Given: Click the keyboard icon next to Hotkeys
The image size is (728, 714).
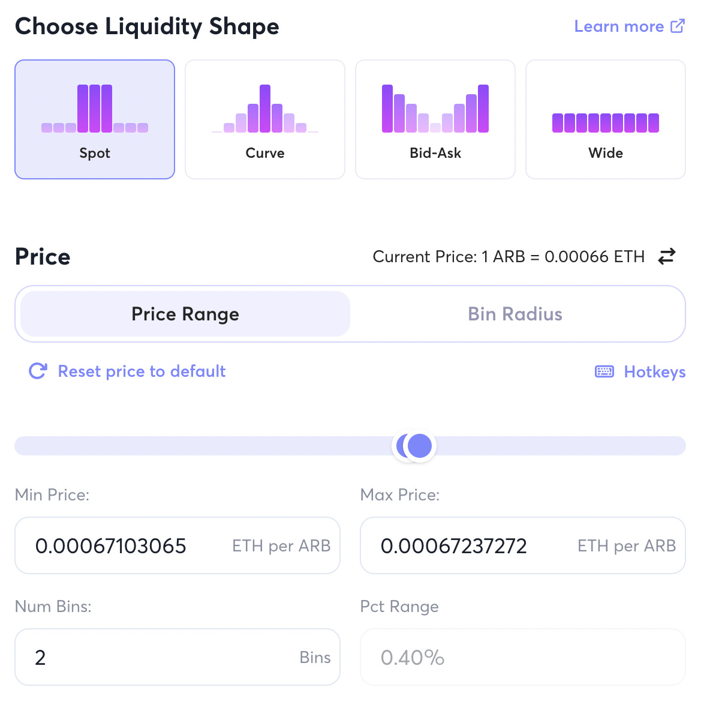Looking at the screenshot, I should click(604, 371).
